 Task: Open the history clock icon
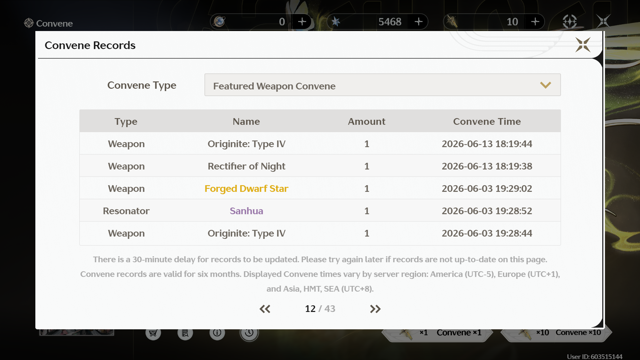249,333
